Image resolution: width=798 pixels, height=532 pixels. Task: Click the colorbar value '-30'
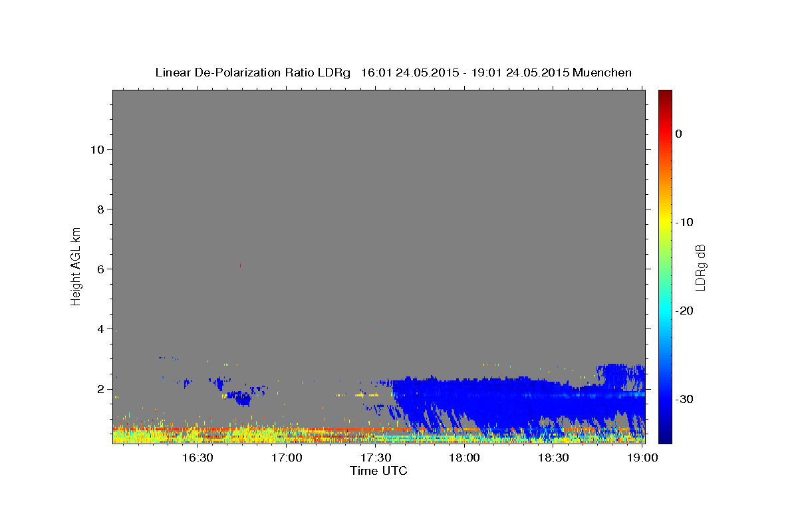[683, 399]
